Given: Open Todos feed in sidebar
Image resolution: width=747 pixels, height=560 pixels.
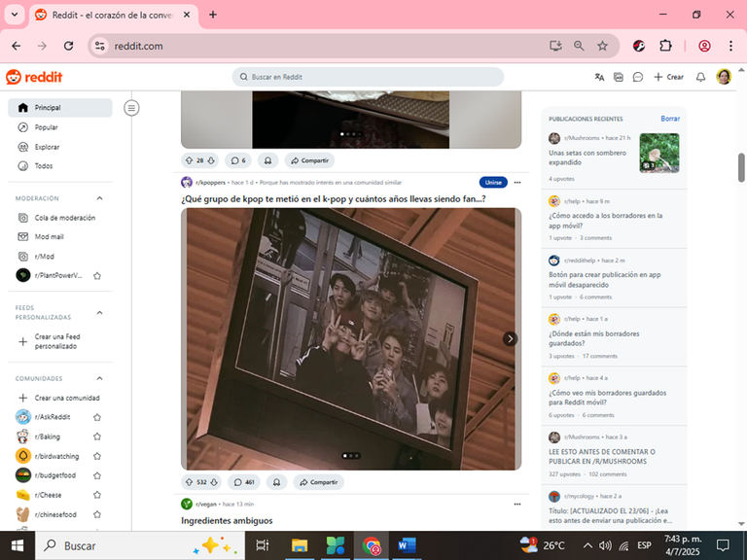Looking at the screenshot, I should pyautogui.click(x=60, y=165).
